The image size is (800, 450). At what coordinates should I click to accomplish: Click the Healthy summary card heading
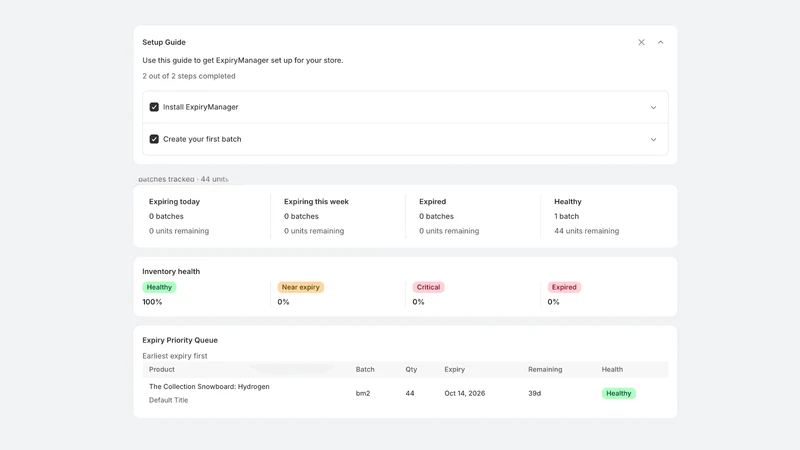(x=568, y=202)
